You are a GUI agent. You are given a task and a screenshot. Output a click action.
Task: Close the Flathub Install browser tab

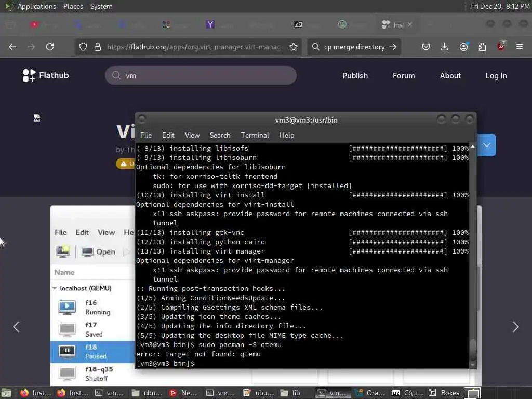coord(410,24)
